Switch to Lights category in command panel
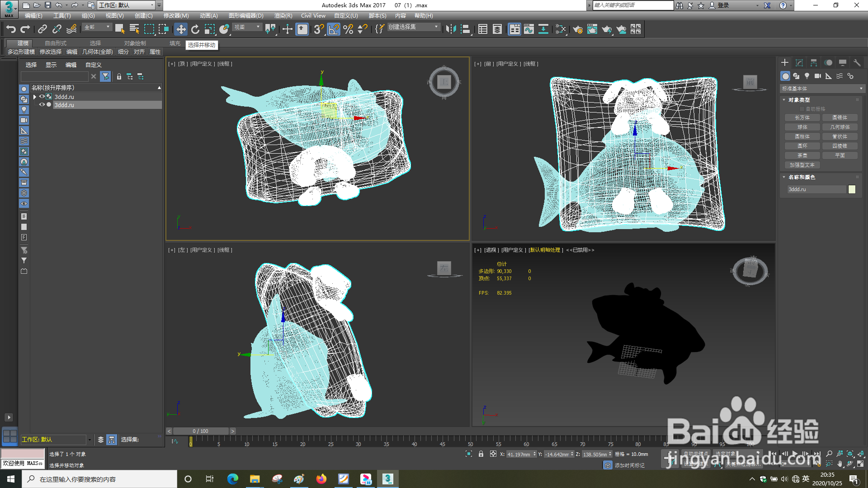 (807, 76)
